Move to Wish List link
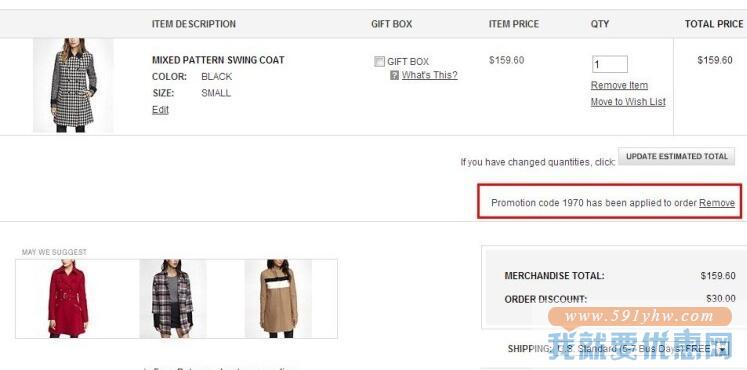This screenshot has width=747, height=370. pos(628,102)
